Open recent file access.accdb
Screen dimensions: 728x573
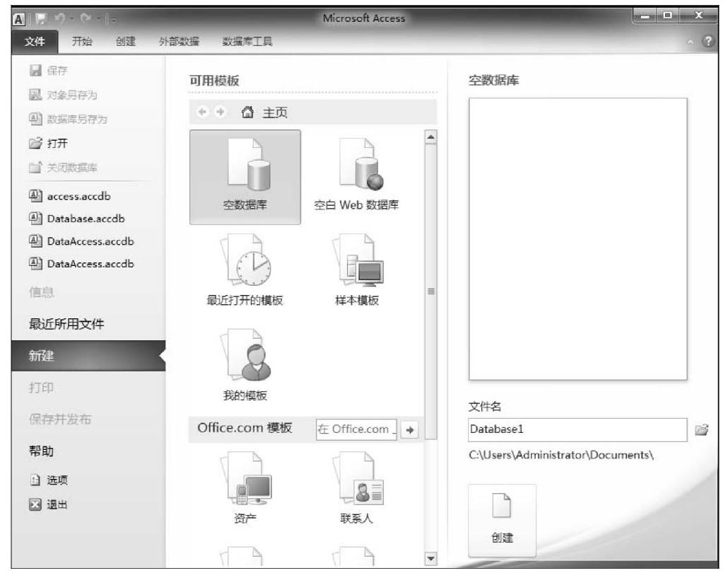(x=70, y=196)
